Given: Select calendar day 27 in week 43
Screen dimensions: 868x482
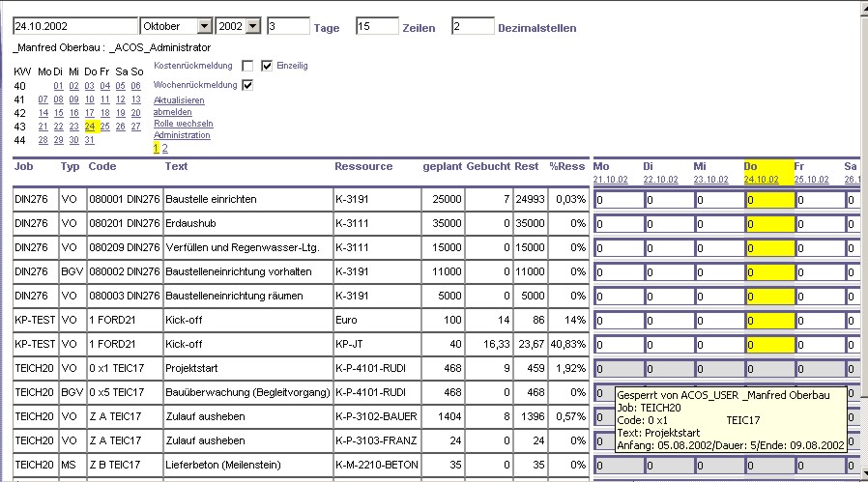Looking at the screenshot, I should (136, 127).
